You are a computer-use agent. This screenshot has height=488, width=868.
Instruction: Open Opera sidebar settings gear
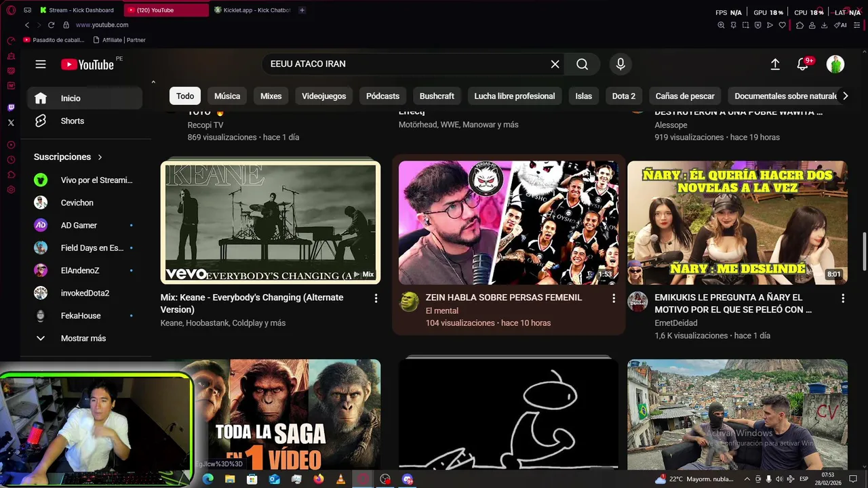(x=11, y=190)
